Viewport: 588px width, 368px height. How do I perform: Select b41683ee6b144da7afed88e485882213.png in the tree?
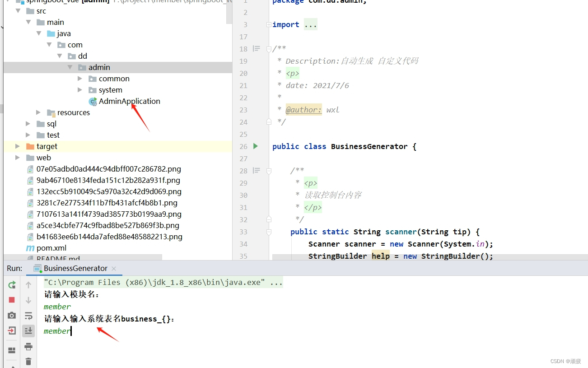(109, 237)
